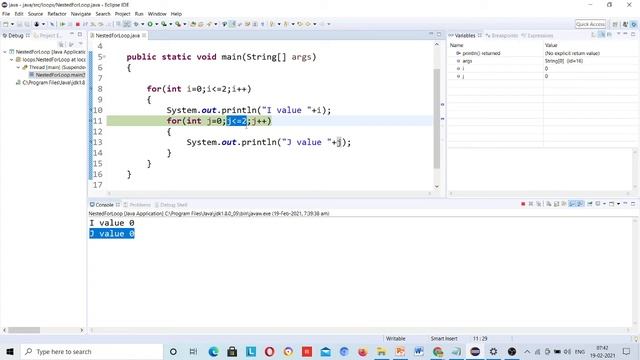640x360 pixels.
Task: Collapse the NestedForLoop Java Application tree node
Action: pos(5,52)
